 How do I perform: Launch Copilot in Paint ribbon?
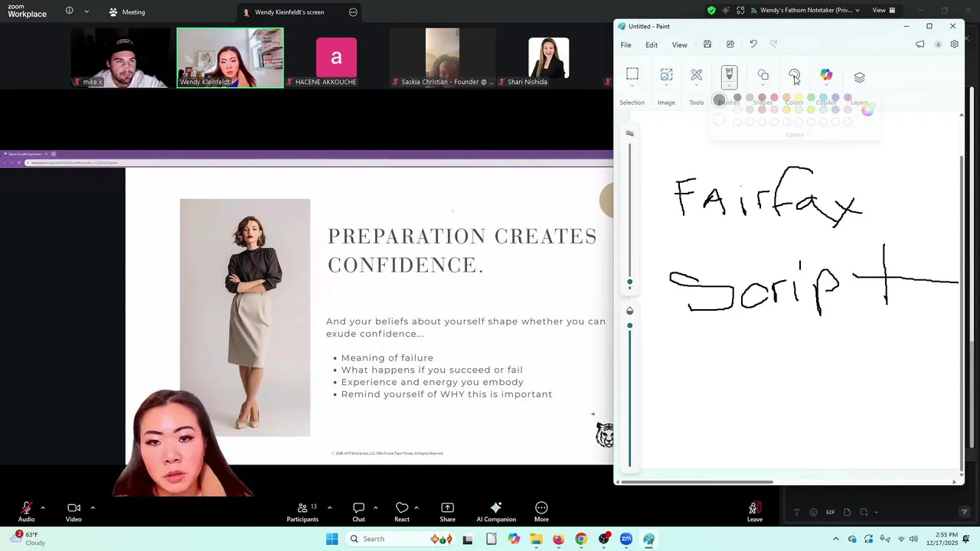[826, 75]
